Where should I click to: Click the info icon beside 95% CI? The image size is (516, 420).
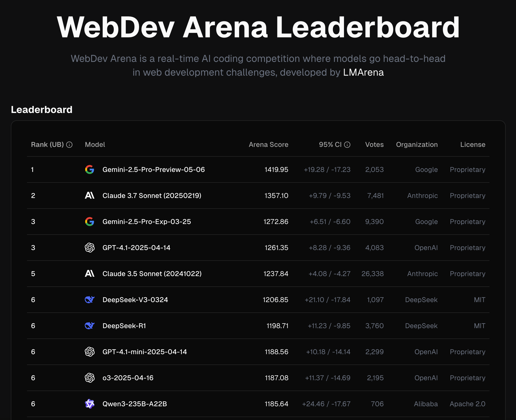click(347, 145)
